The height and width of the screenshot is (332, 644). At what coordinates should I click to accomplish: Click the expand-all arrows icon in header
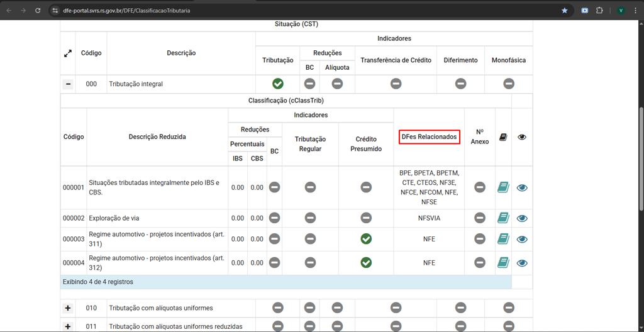click(x=68, y=53)
